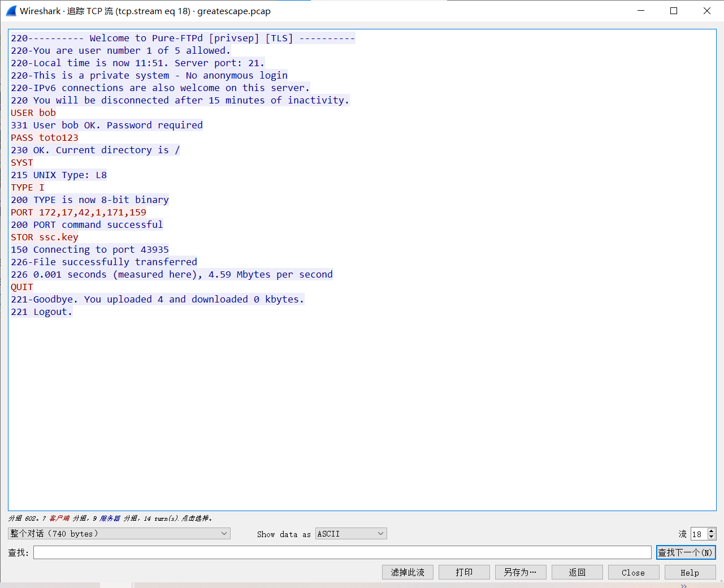The image size is (724, 588).
Task: Click the stream number field showing 18
Action: [699, 534]
